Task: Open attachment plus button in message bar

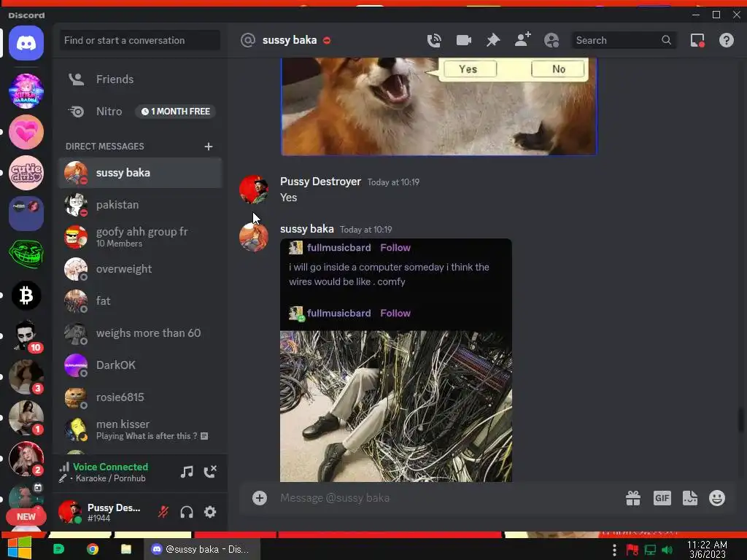Action: [x=260, y=498]
